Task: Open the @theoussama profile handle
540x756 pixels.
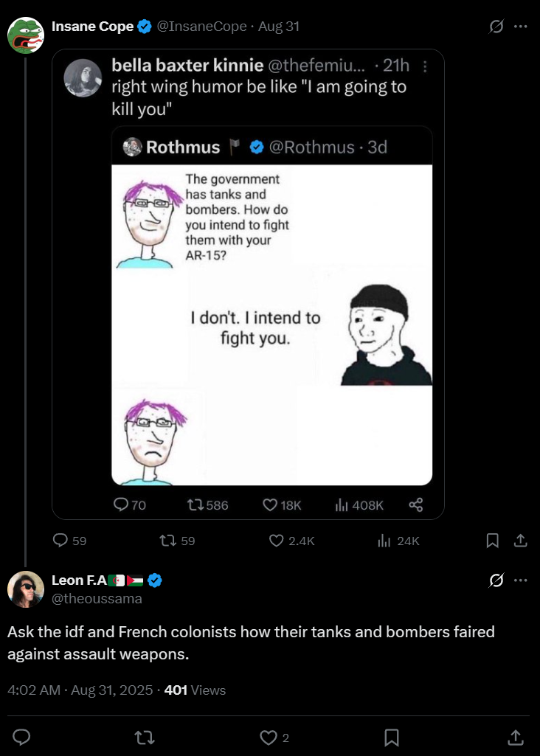Action: pyautogui.click(x=96, y=598)
